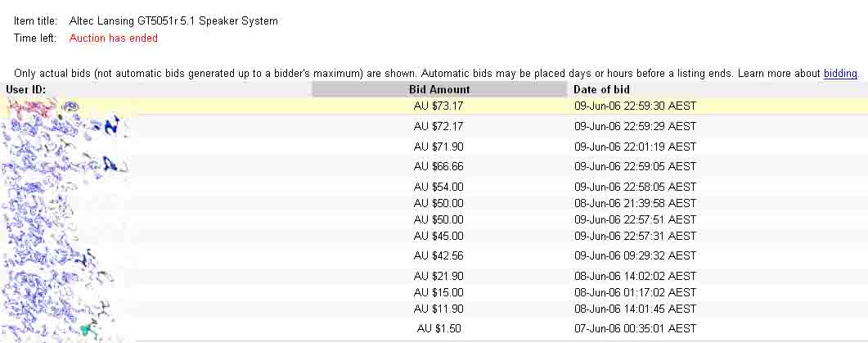This screenshot has width=868, height=343.
Task: Click the AU $42.56 bid amount
Action: 438,255
